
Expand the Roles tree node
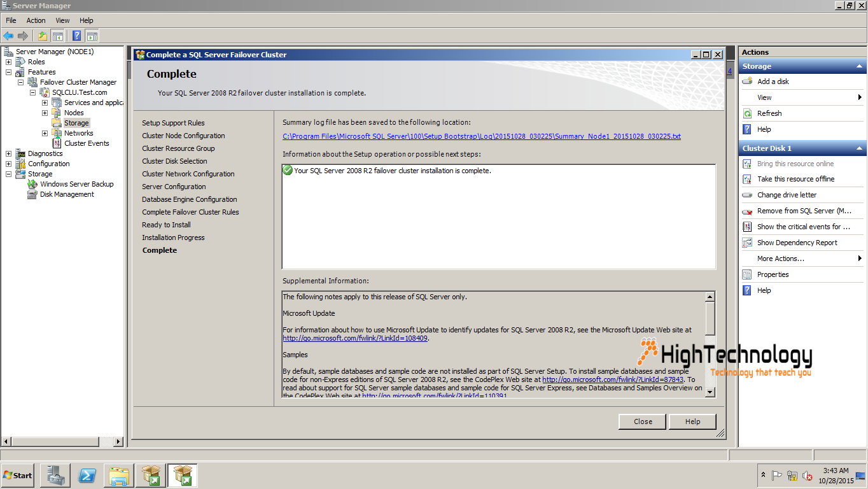click(x=8, y=62)
